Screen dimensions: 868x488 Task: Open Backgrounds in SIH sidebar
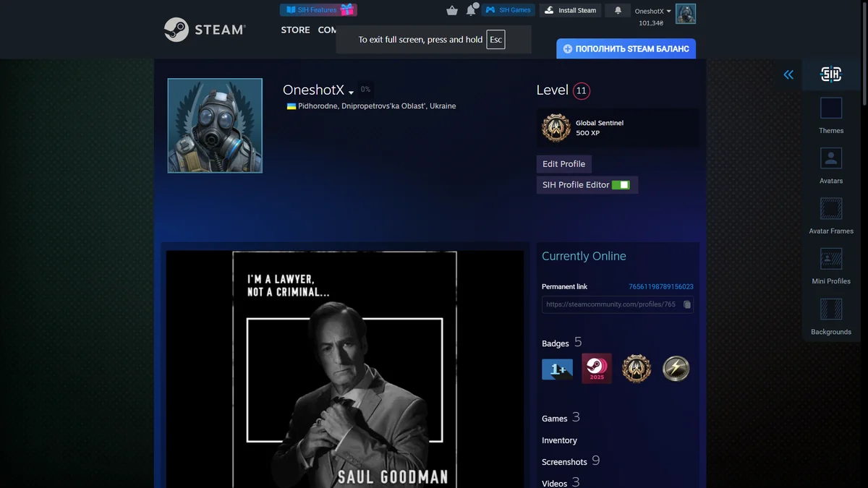pyautogui.click(x=831, y=317)
